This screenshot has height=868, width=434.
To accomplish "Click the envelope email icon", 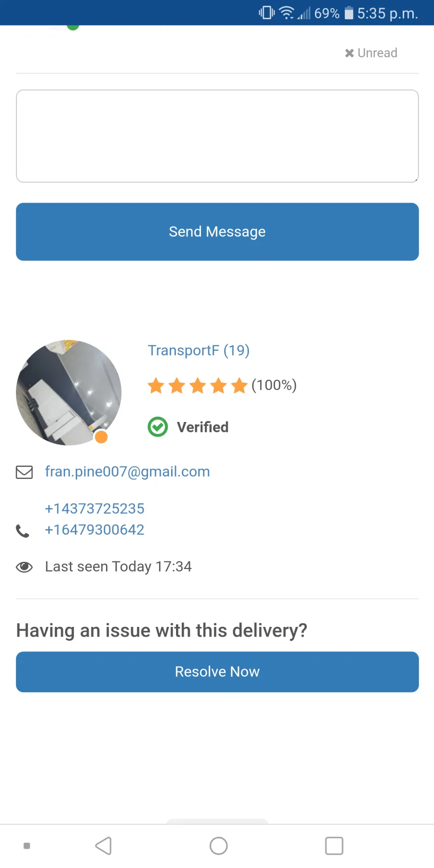I will click(24, 472).
